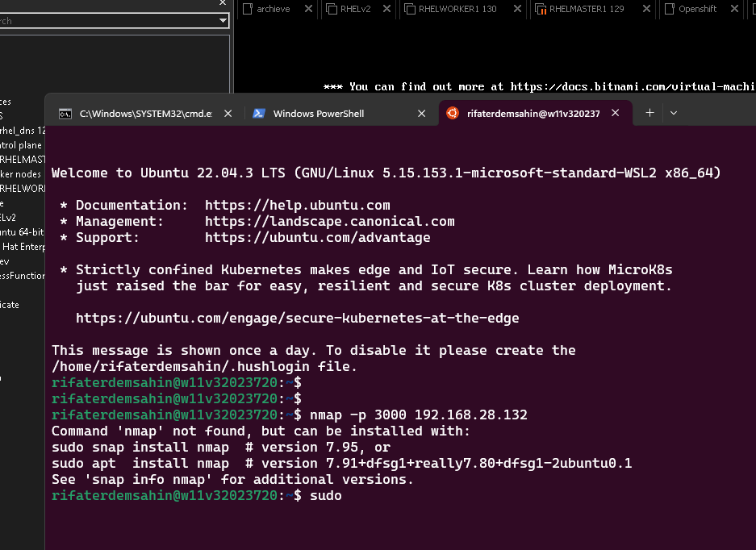This screenshot has height=550, width=756.
Task: Open a new terminal tab with plus
Action: [x=650, y=113]
